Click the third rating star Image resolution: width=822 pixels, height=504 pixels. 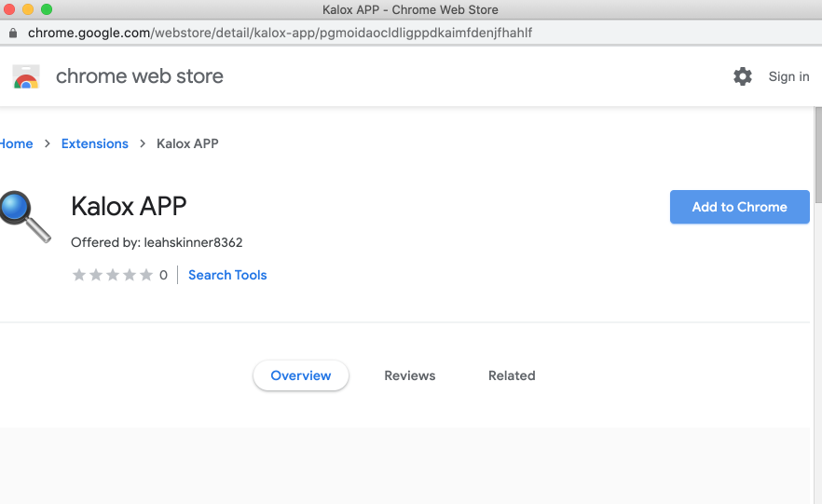click(113, 275)
